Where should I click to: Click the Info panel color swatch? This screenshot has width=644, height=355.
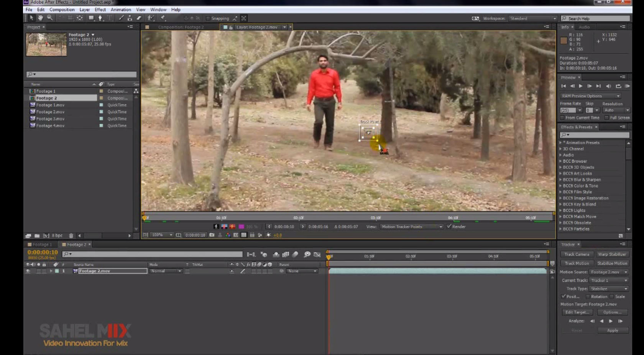563,41
